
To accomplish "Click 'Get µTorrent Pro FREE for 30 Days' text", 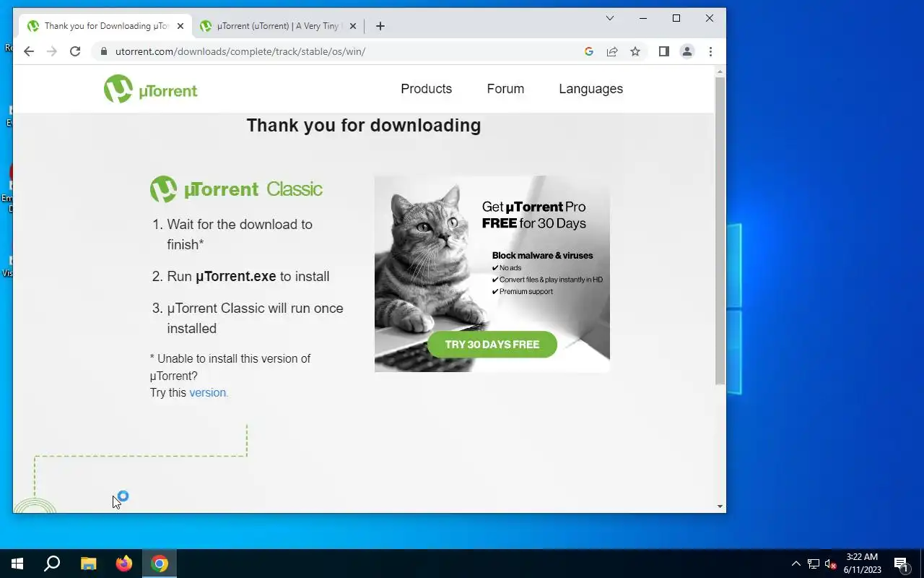I will point(534,215).
